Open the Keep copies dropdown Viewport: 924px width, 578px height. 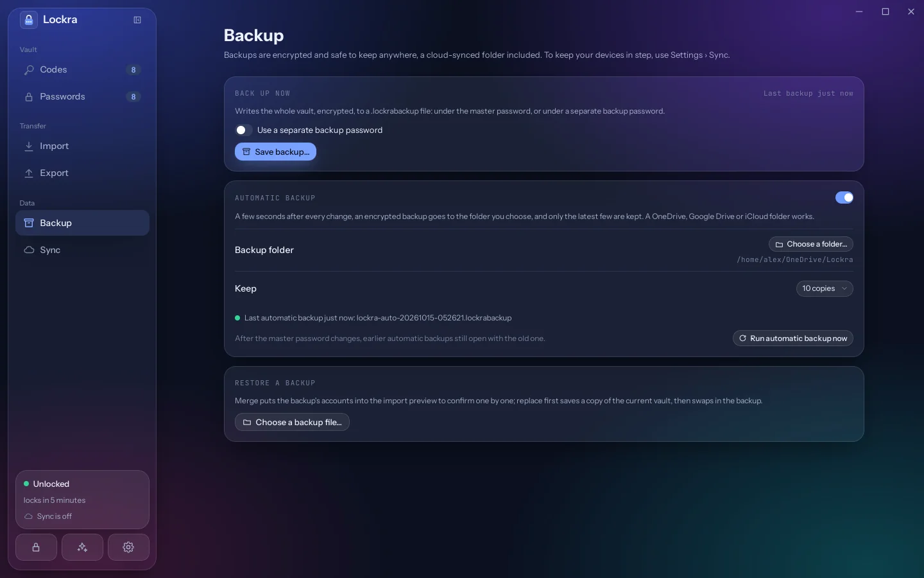click(825, 289)
